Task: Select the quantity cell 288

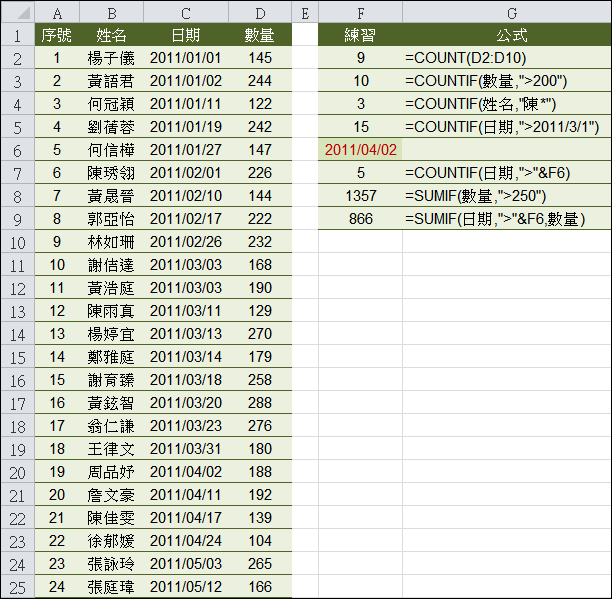Action: [x=260, y=402]
